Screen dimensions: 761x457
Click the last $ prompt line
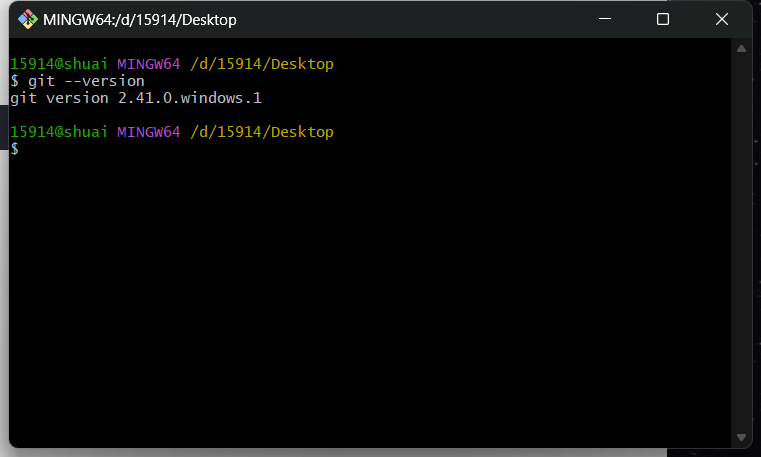(x=15, y=149)
